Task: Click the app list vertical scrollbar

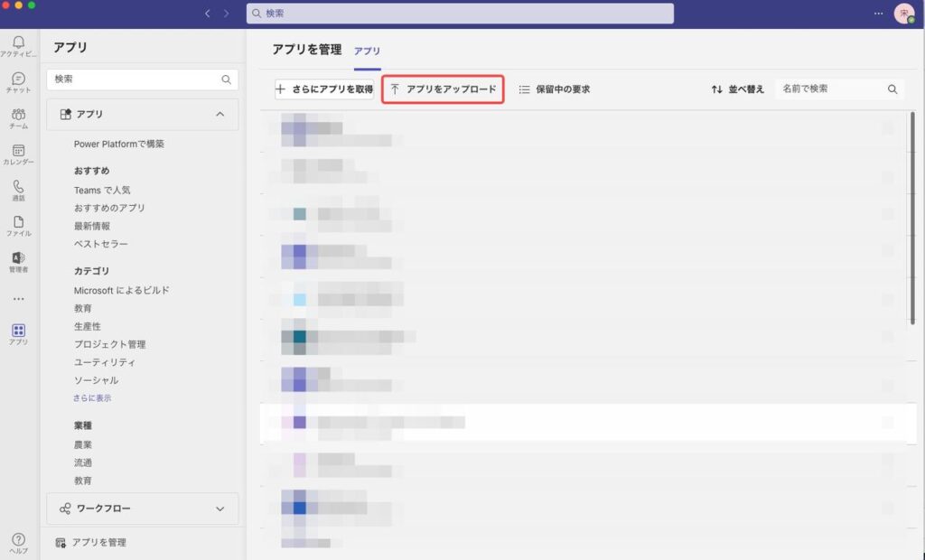Action: pyautogui.click(x=913, y=217)
